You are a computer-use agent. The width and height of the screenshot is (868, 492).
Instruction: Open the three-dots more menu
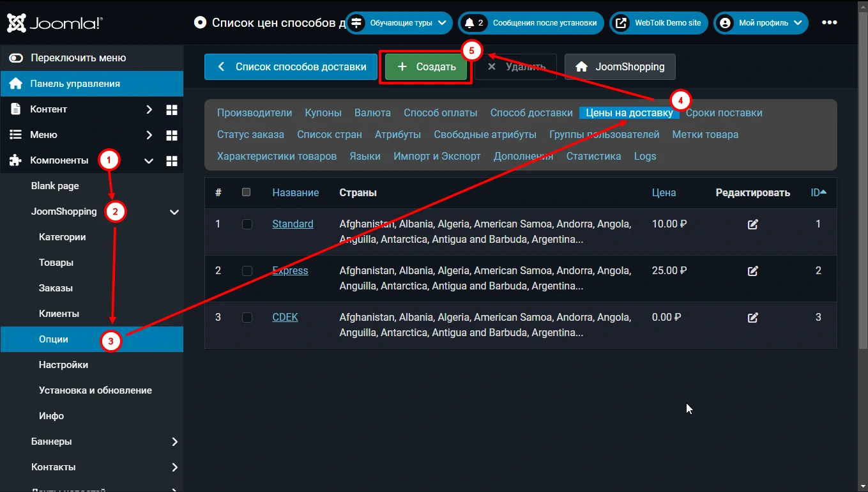(829, 22)
